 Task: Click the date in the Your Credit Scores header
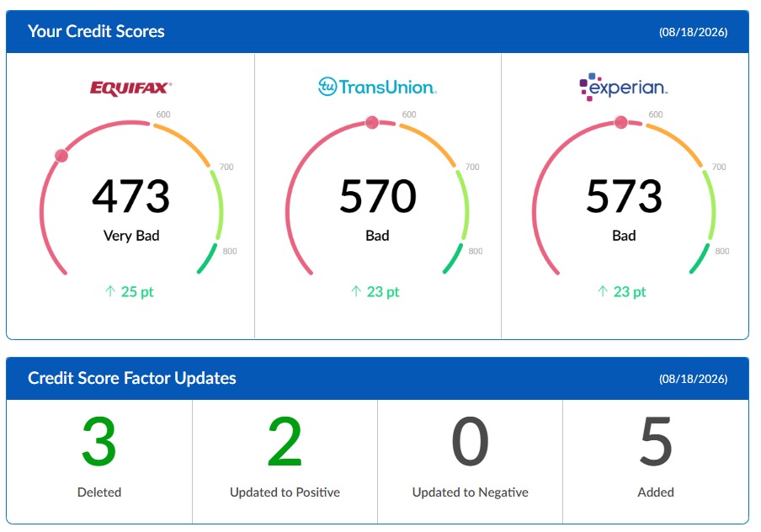(x=693, y=32)
